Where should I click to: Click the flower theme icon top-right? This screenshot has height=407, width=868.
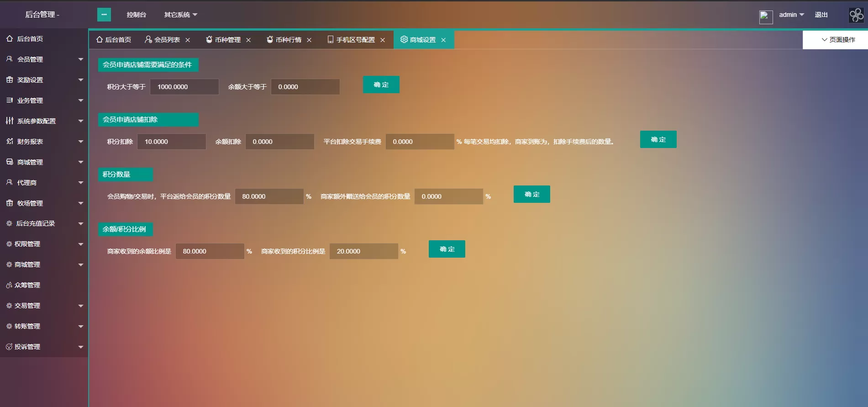pos(856,15)
